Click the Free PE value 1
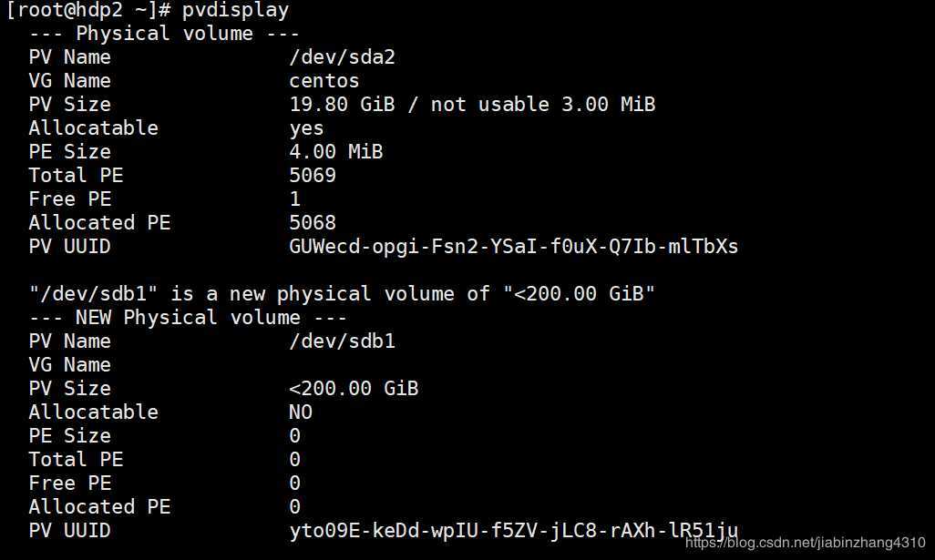 (x=294, y=199)
